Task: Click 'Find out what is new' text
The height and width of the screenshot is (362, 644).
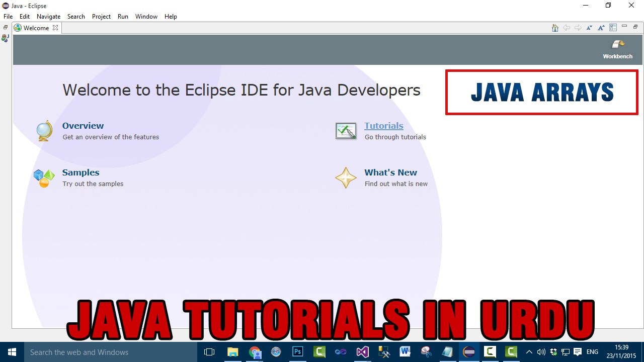Action: [396, 184]
